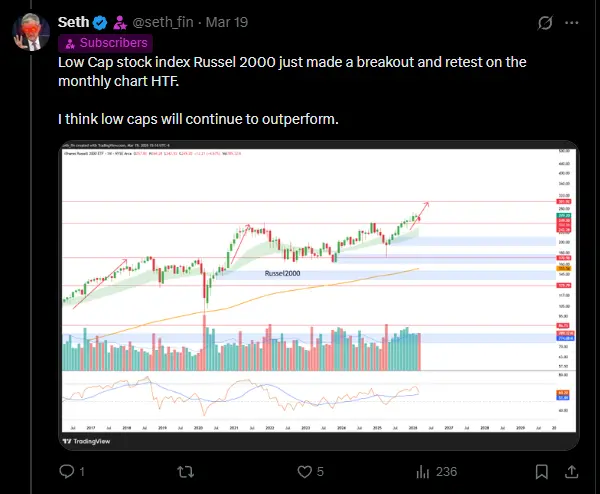
Task: Click the reply comment icon
Action: [x=66, y=470]
